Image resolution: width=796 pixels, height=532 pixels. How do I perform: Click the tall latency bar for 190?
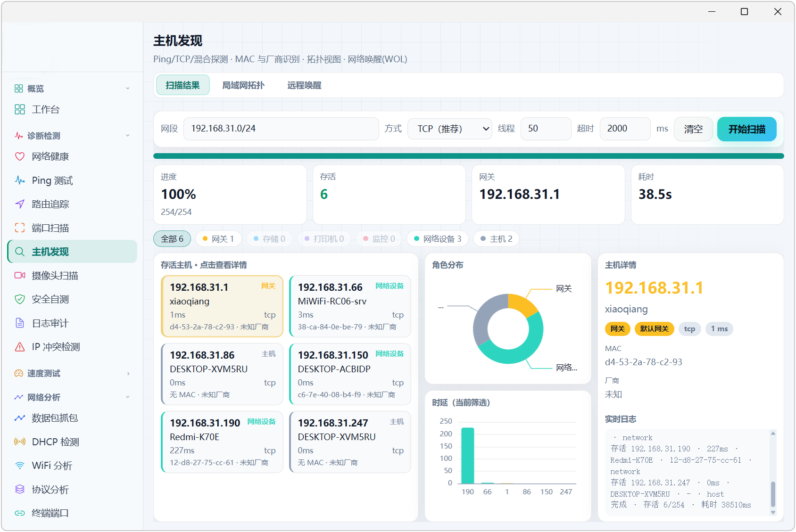coord(468,456)
